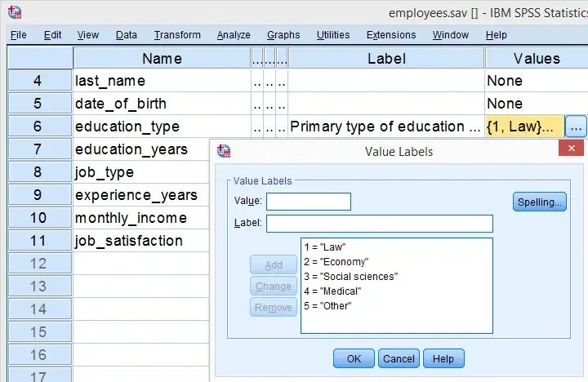The width and height of the screenshot is (588, 382).
Task: Open the Utilities menu
Action: point(333,35)
